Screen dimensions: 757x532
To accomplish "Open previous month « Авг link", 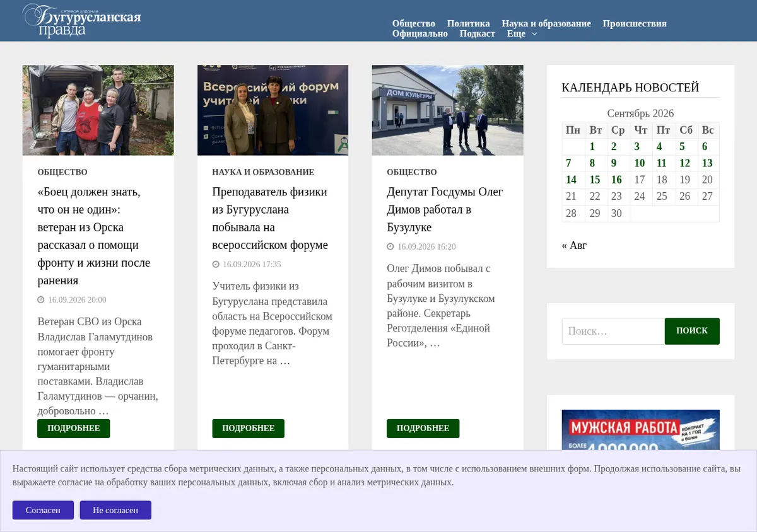I will (x=574, y=245).
